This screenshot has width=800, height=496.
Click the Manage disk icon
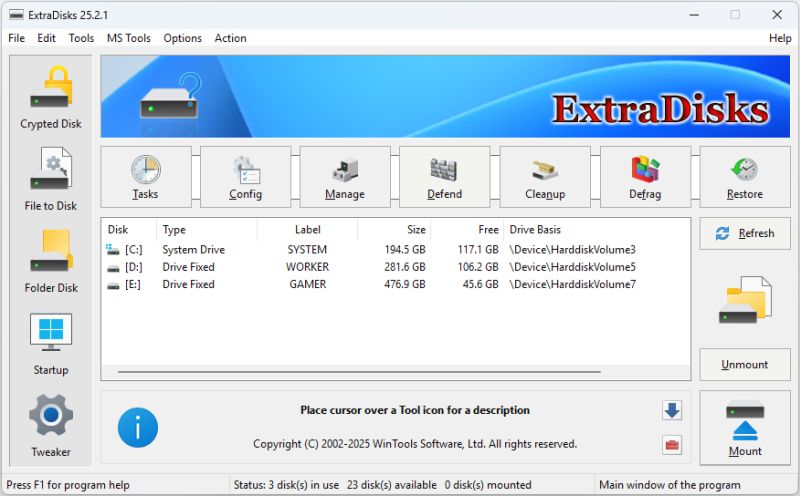click(345, 178)
